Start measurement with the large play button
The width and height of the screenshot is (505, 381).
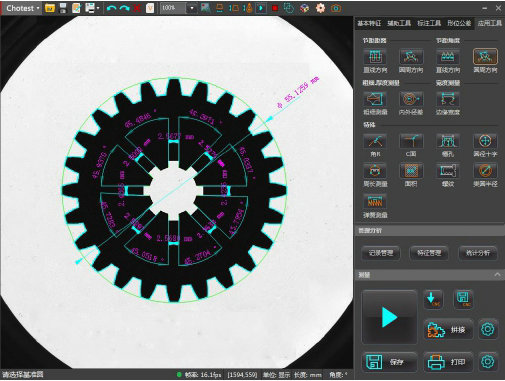[x=389, y=317]
